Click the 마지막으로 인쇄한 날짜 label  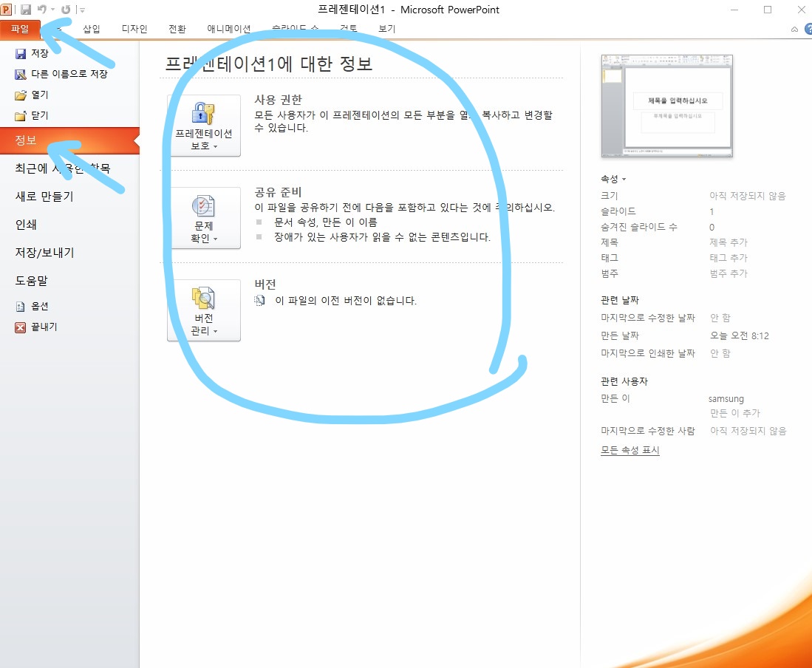[x=648, y=354]
